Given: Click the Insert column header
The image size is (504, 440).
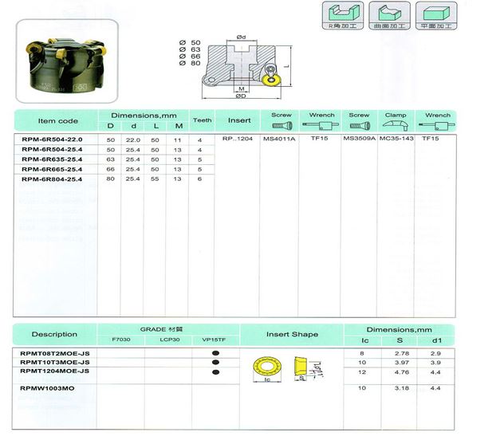Looking at the screenshot, I should [239, 120].
